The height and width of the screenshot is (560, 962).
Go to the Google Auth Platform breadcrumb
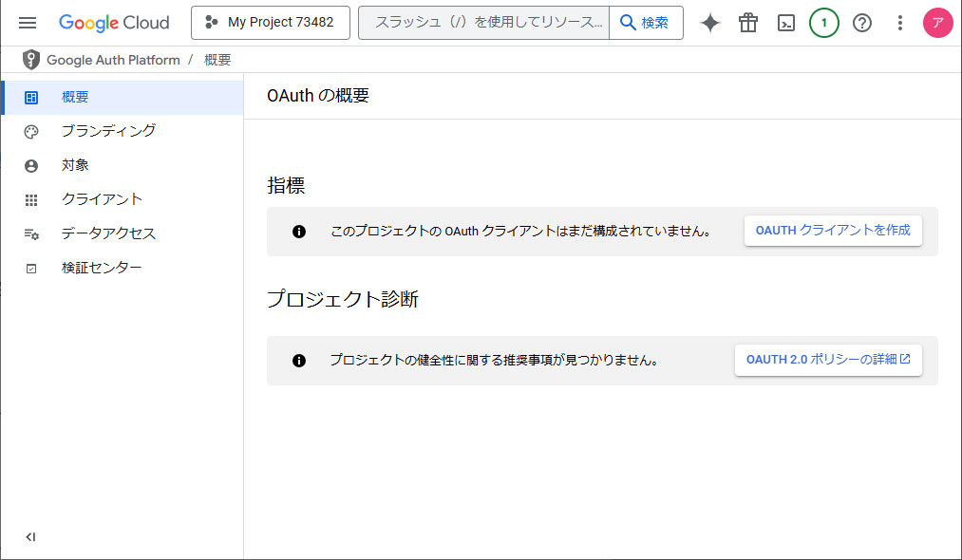pos(114,60)
